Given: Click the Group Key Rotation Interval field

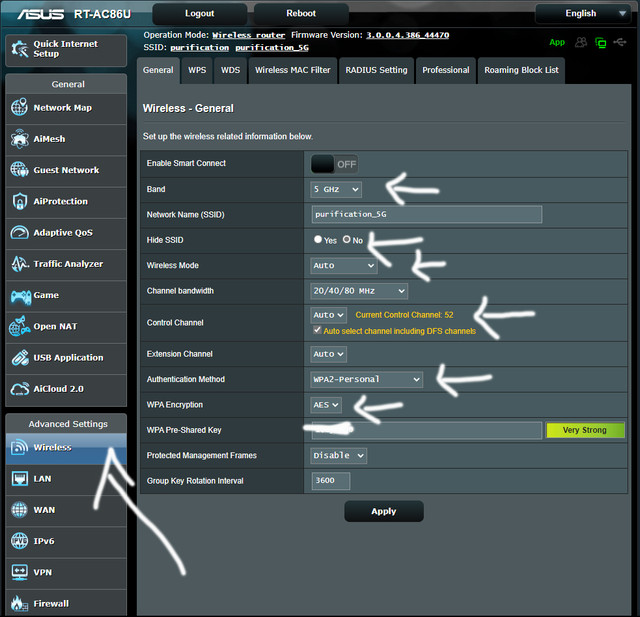Looking at the screenshot, I should click(331, 481).
